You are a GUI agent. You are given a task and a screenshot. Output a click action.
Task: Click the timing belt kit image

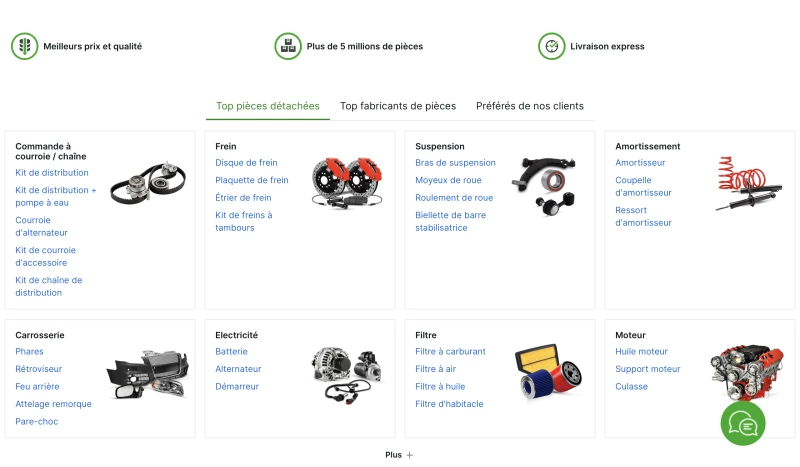(148, 183)
